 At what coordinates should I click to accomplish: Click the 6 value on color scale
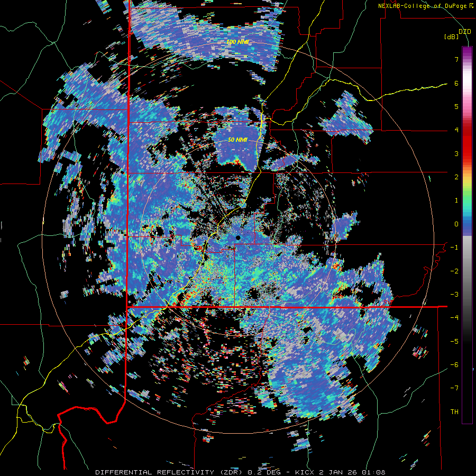coord(456,83)
